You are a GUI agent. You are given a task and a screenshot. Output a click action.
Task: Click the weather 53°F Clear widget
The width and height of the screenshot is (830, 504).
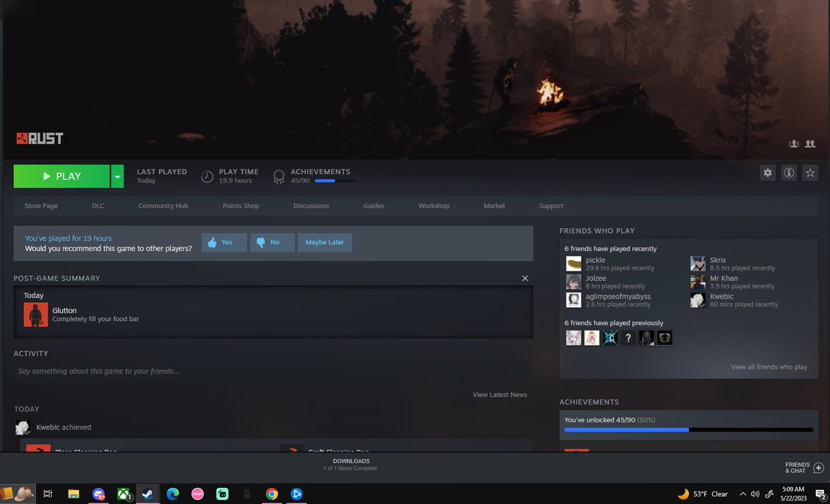pos(703,494)
